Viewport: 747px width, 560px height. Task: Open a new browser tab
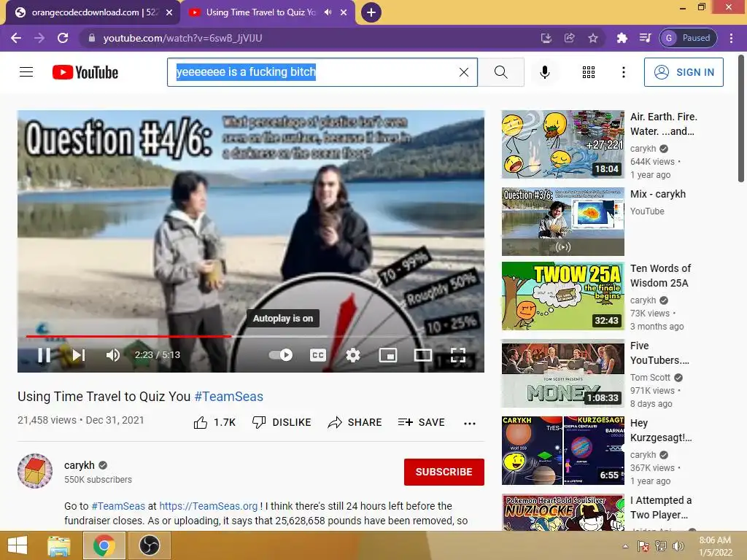(x=371, y=12)
